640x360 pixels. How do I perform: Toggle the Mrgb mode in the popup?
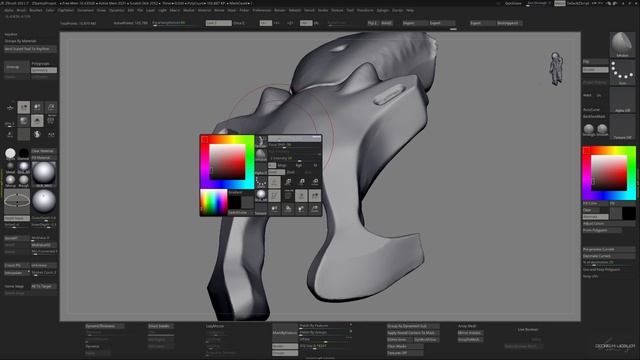pos(282,165)
